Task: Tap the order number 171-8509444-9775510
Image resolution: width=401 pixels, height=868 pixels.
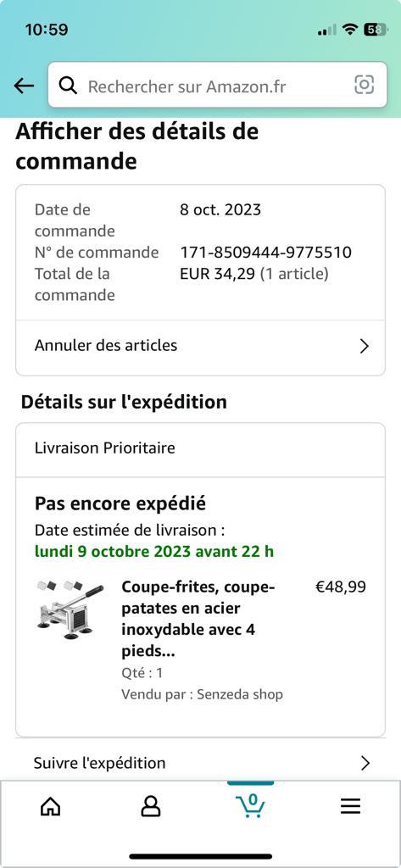Action: tap(266, 253)
